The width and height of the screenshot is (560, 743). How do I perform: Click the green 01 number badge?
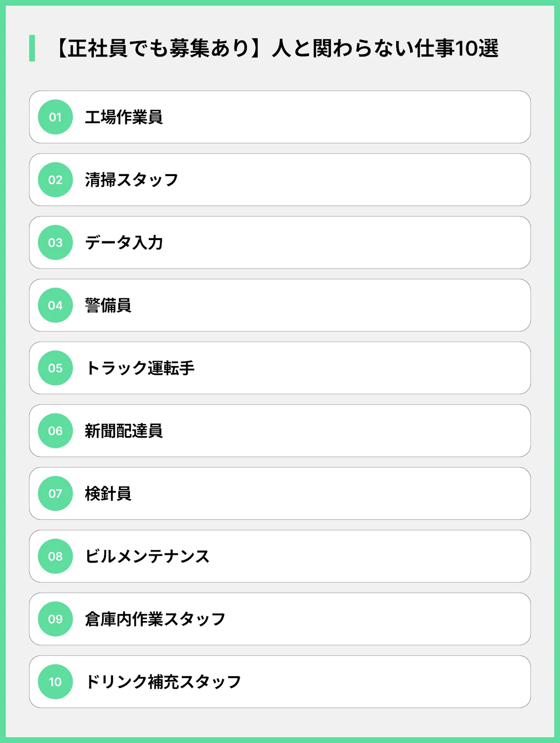(55, 117)
